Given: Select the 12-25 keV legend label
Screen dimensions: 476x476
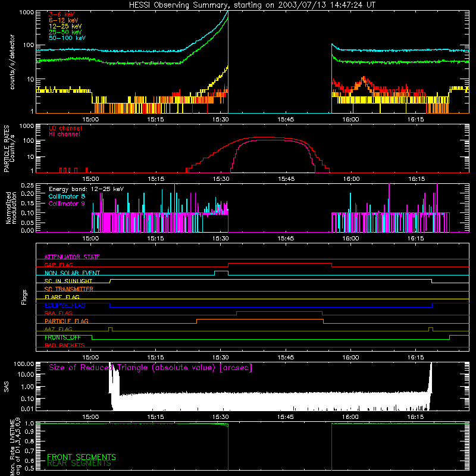Looking at the screenshot, I should click(65, 26).
